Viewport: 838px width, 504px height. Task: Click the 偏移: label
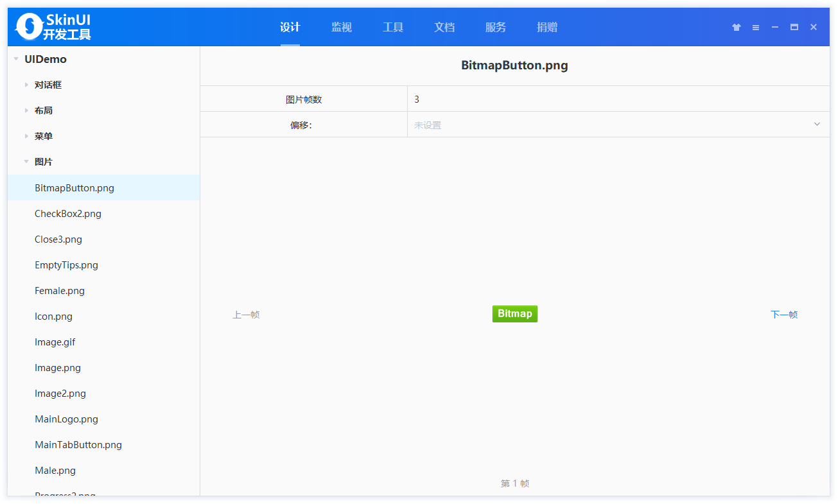pyautogui.click(x=301, y=125)
